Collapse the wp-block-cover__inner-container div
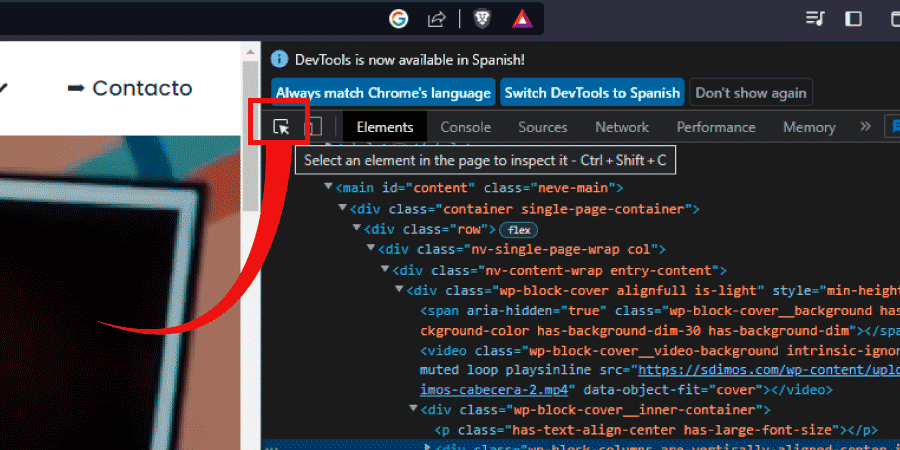The image size is (900, 450). (x=413, y=408)
